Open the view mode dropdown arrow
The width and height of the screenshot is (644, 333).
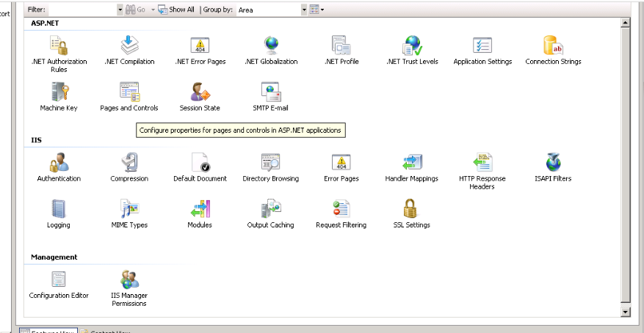tap(322, 10)
